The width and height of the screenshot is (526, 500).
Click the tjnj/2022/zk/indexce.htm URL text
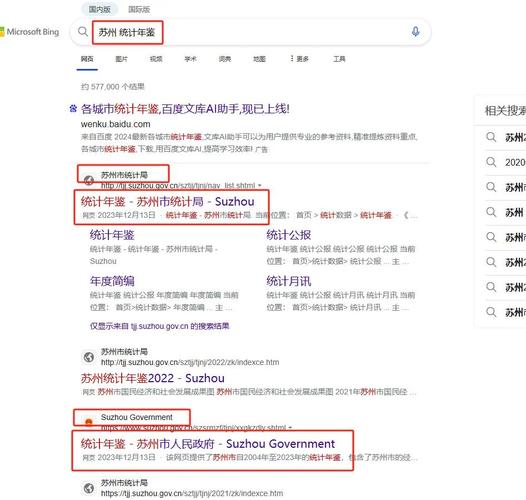(190, 362)
